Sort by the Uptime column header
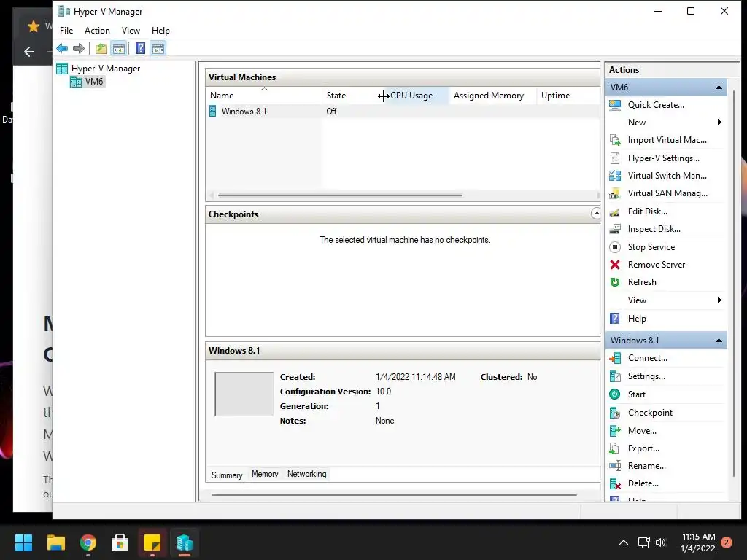This screenshot has width=747, height=560. pyautogui.click(x=568, y=96)
